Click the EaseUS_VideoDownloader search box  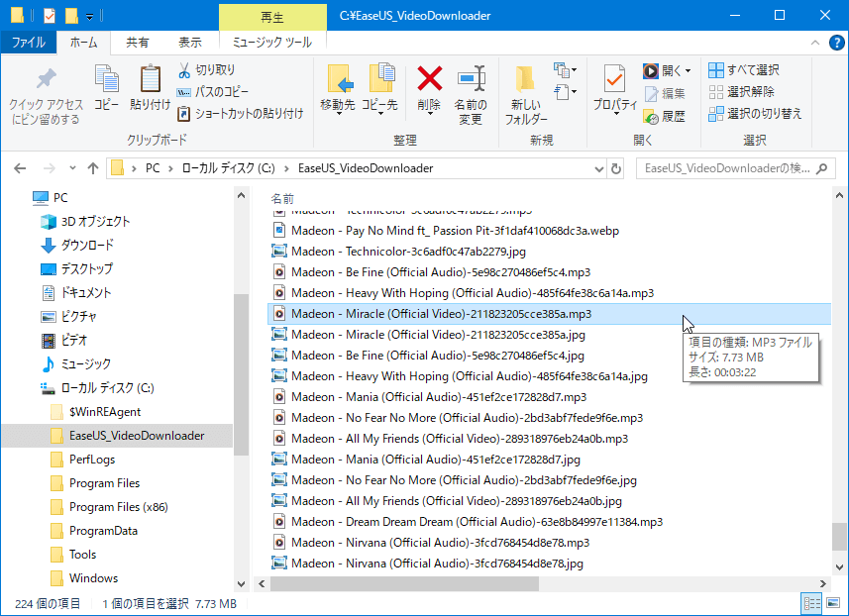pos(728,168)
